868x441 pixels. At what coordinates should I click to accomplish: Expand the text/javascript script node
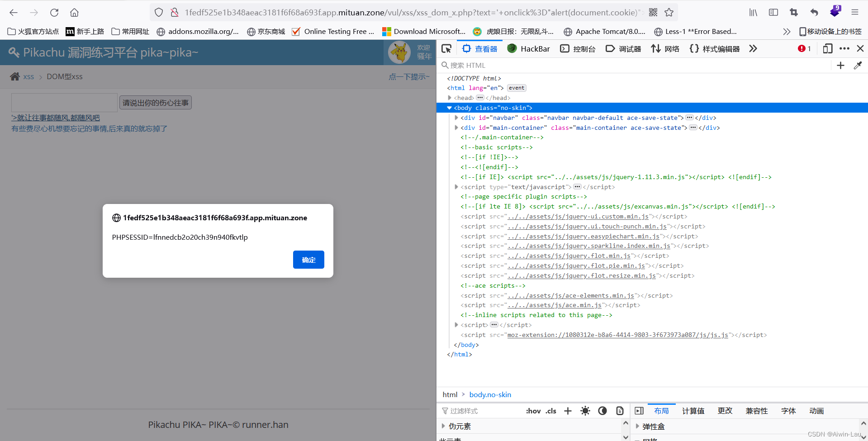456,187
